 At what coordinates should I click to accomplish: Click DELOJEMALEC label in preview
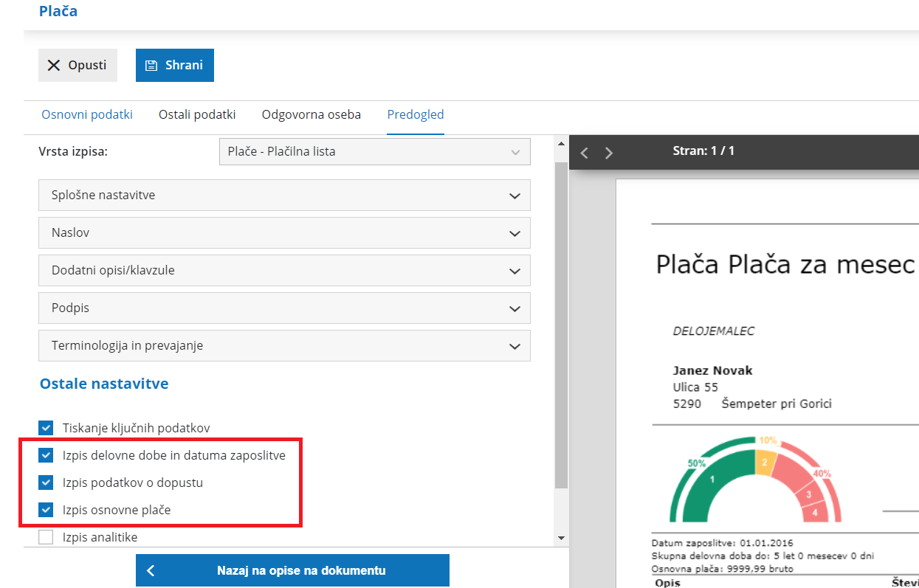click(713, 331)
